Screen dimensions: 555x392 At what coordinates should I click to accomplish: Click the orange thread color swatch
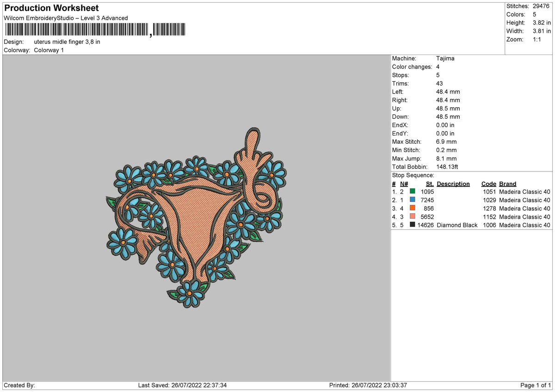click(x=412, y=208)
